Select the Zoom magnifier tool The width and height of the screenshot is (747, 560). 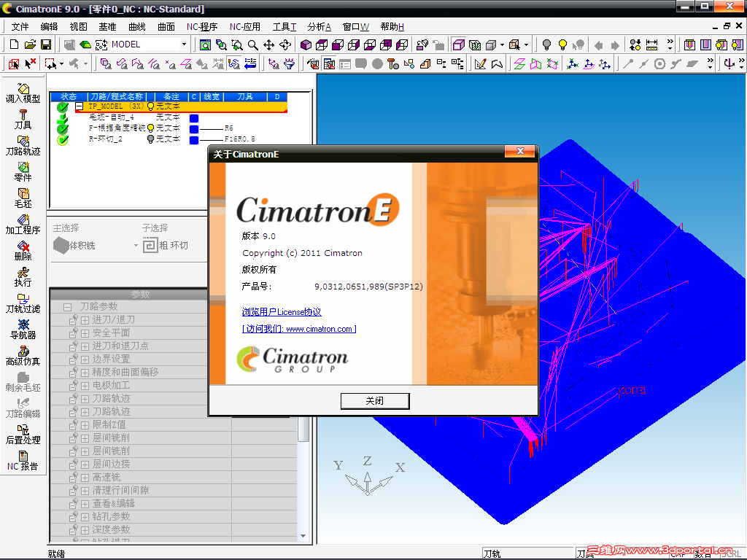pyautogui.click(x=253, y=44)
